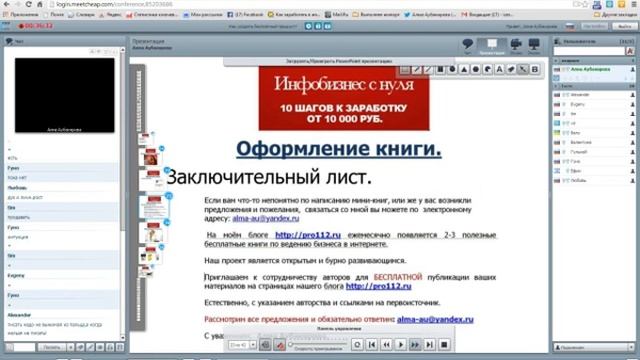Screen dimensions: 640x360
Task: Click the upload PowerPoint presentation bar
Action: pos(339,61)
